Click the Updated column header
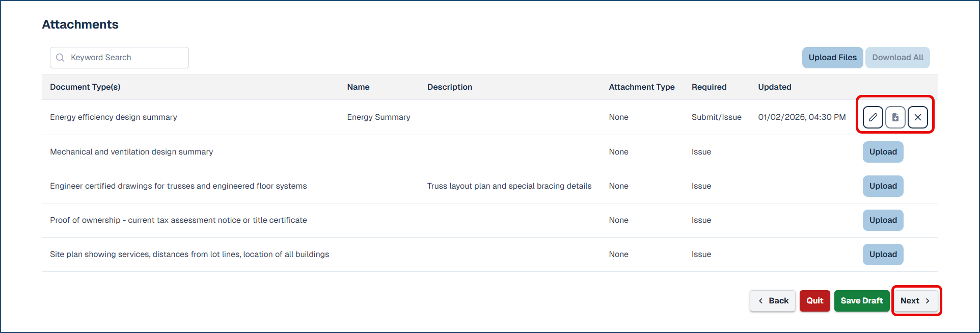Screen dimensions: 980x333 (x=774, y=87)
